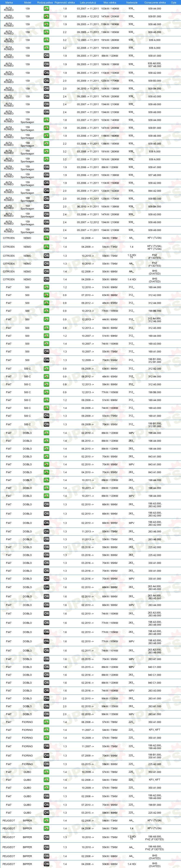Viewport: 181px width, 868px height.
Task: Click petrol icon in Fiorino 11.2007 54kW row
Action: coord(47,730)
